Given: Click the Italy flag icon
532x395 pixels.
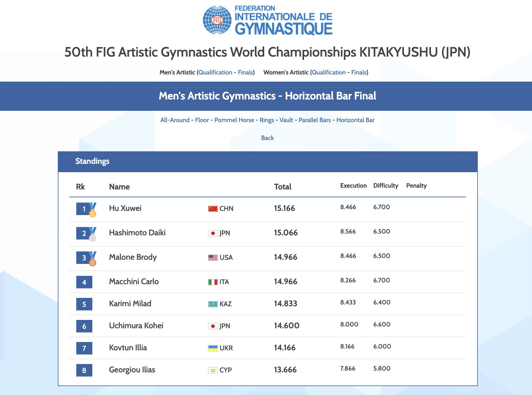Looking at the screenshot, I should click(213, 282).
